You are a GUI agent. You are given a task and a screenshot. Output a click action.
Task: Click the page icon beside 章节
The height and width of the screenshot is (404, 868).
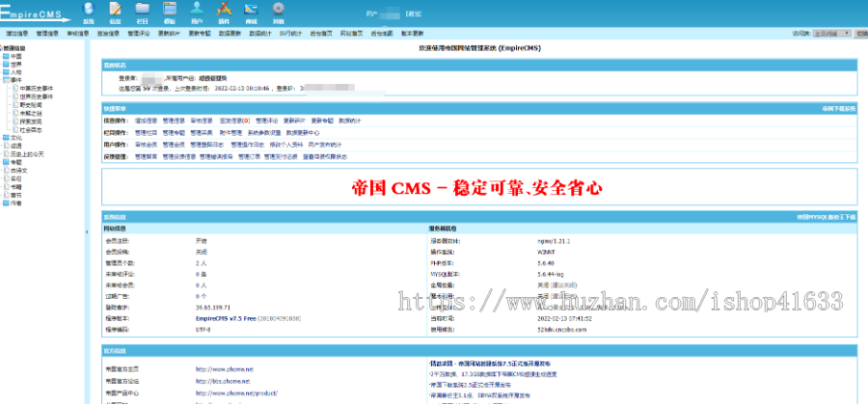[6, 195]
